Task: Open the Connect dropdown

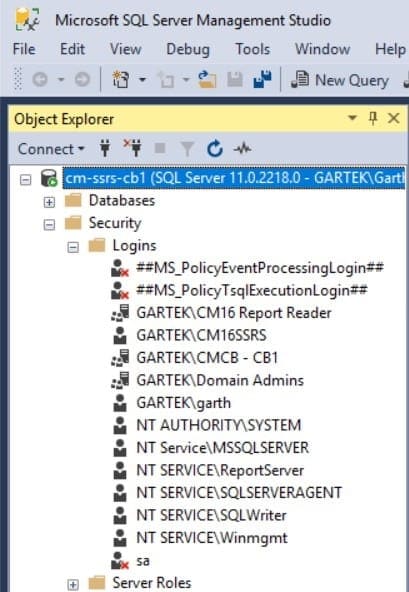Action: click(x=51, y=149)
